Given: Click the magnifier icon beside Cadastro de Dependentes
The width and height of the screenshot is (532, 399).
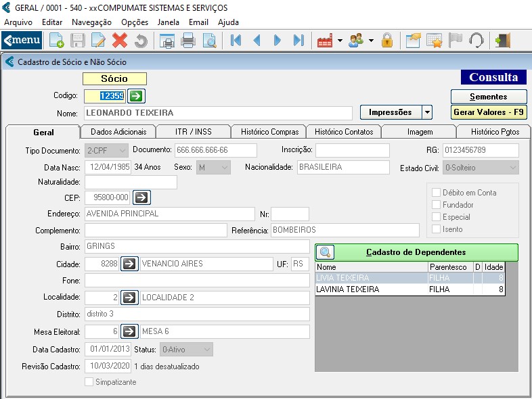Looking at the screenshot, I should coord(324,252).
